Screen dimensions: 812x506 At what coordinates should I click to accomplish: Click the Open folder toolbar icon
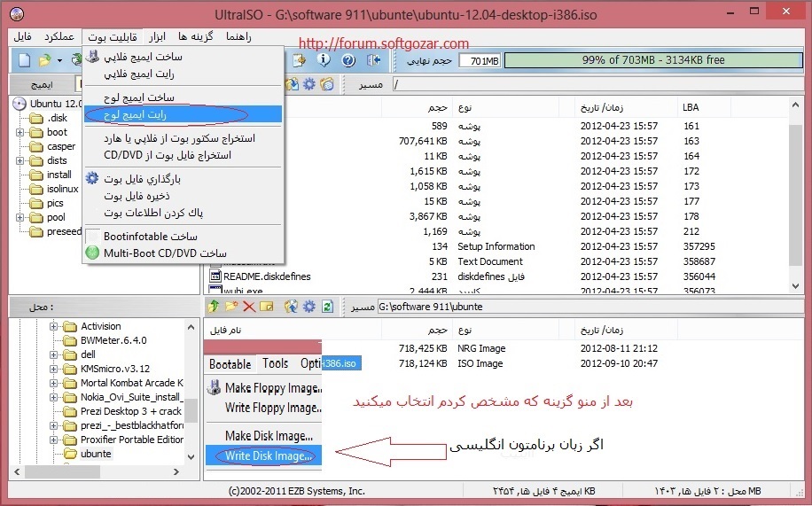[45, 60]
